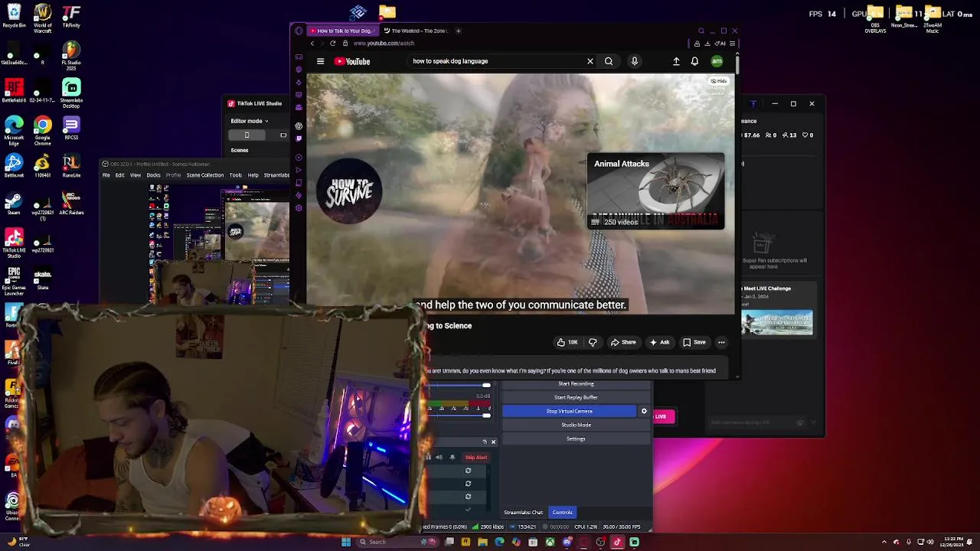Click the YouTube logo in the browser
Screen dimensions: 980x551
(x=352, y=61)
